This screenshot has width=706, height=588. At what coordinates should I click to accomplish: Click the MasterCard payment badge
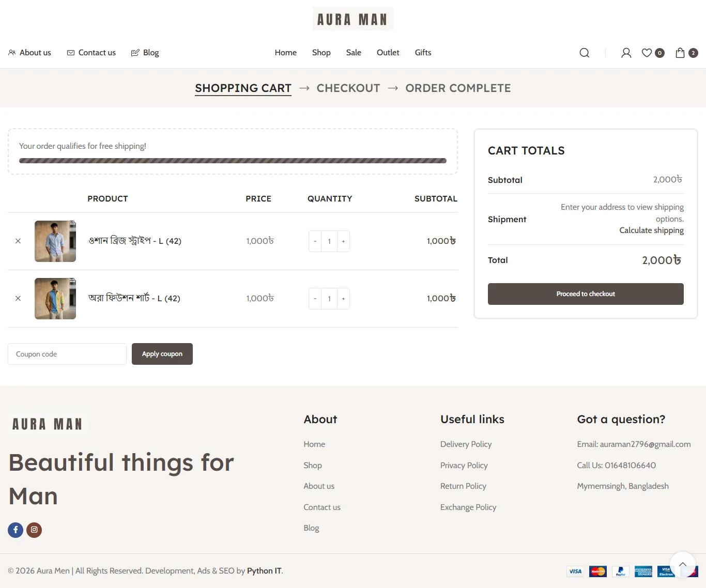coord(598,571)
